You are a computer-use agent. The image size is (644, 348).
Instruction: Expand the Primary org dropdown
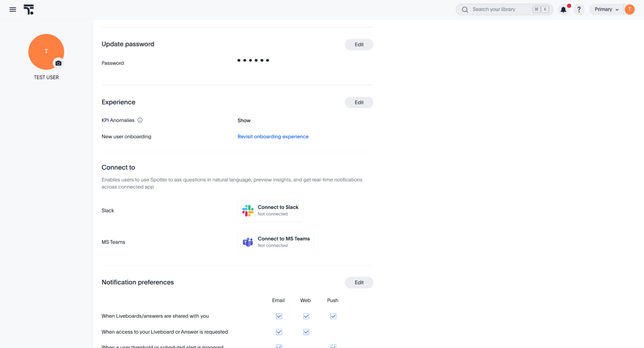606,9
